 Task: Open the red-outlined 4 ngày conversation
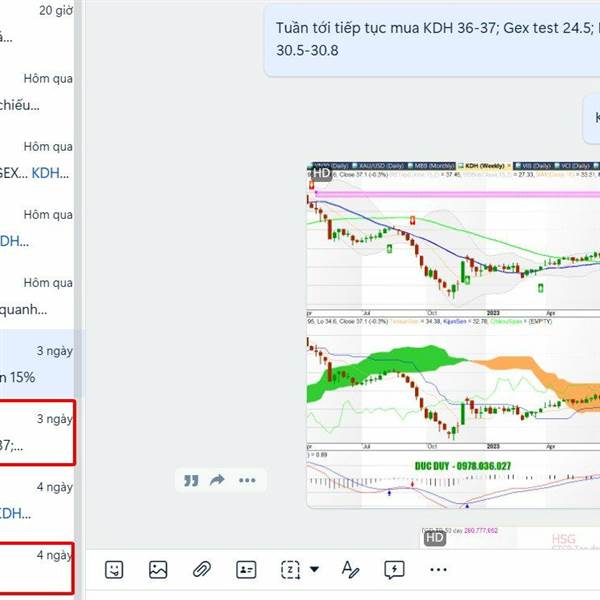tap(36, 568)
